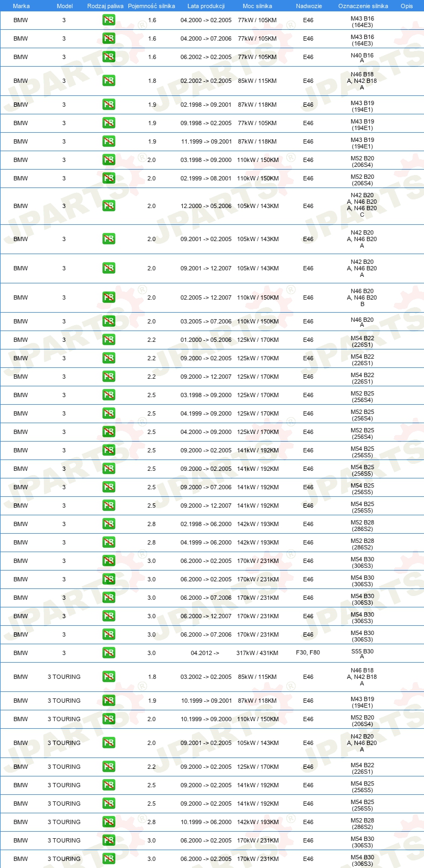Click the fuel icon for row 12.2000 -> 05.2006
Viewport: 424px width, 868px height.
coord(108,206)
